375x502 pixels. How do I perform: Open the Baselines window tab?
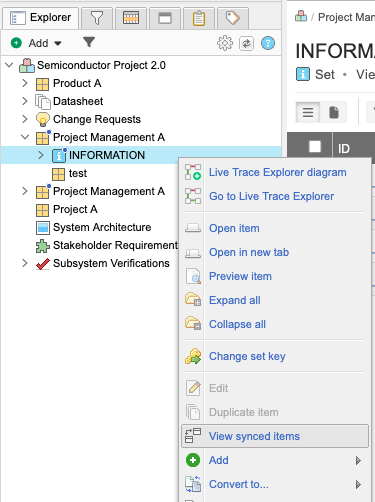(165, 18)
